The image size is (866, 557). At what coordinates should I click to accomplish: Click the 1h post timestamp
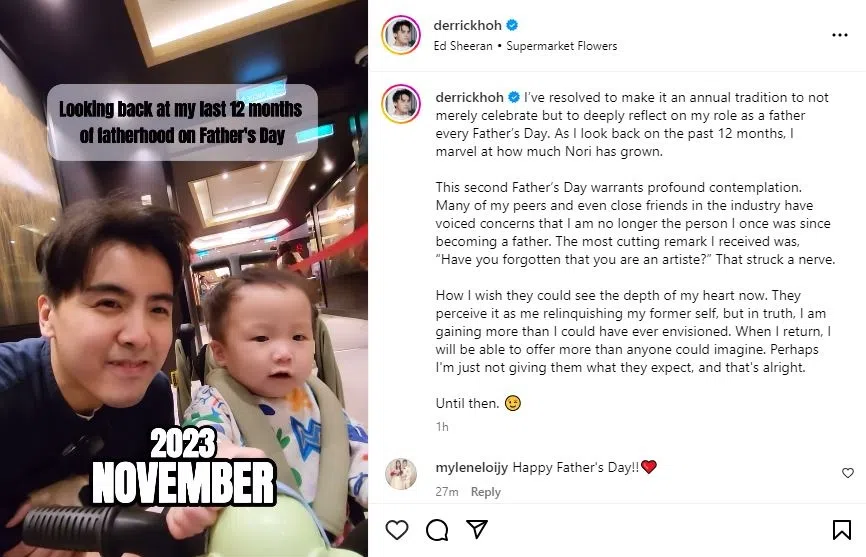(442, 427)
